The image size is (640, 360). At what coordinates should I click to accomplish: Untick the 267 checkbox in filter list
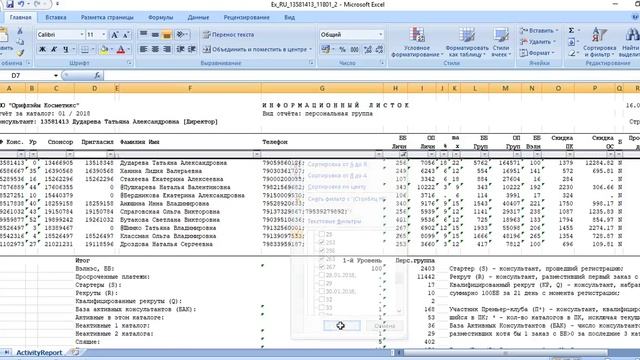(x=322, y=267)
